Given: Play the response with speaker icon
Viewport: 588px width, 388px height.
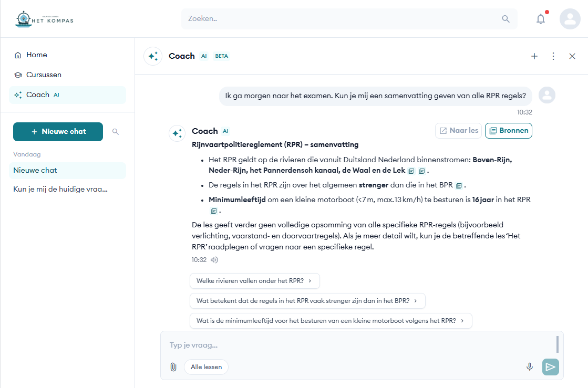Looking at the screenshot, I should pyautogui.click(x=214, y=259).
